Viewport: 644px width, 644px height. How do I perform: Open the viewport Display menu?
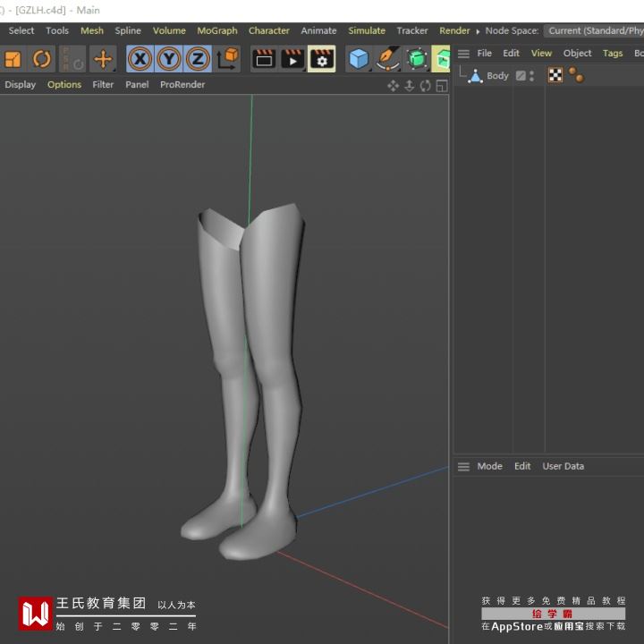(x=20, y=85)
